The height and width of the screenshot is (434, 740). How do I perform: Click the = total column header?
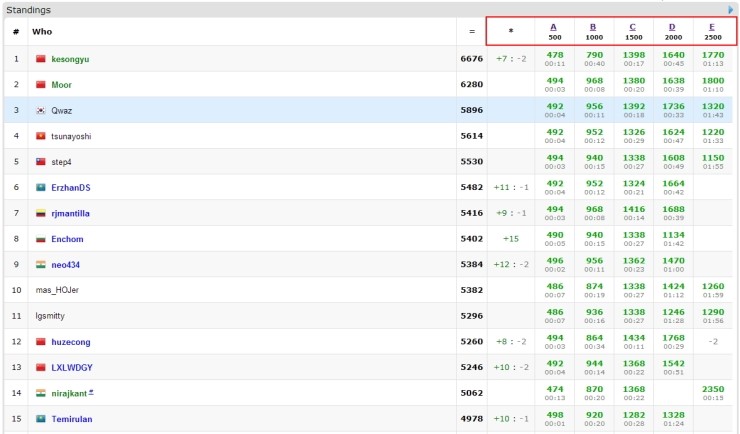click(471, 32)
